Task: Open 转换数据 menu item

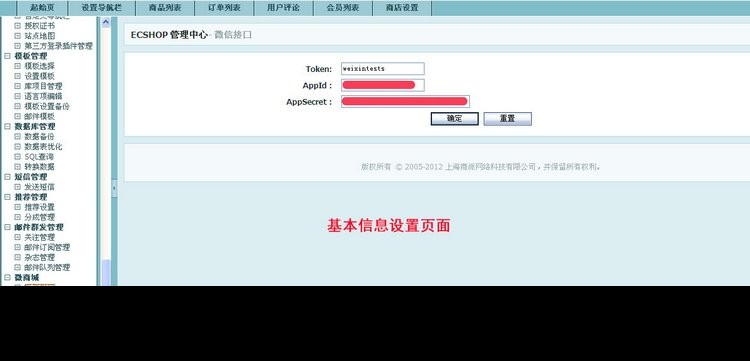Action: coord(40,167)
